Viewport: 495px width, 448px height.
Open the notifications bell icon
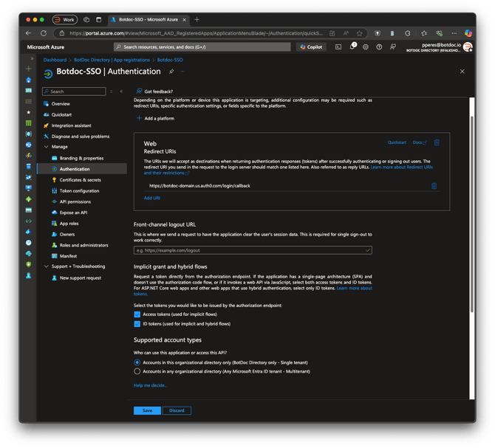tap(352, 46)
